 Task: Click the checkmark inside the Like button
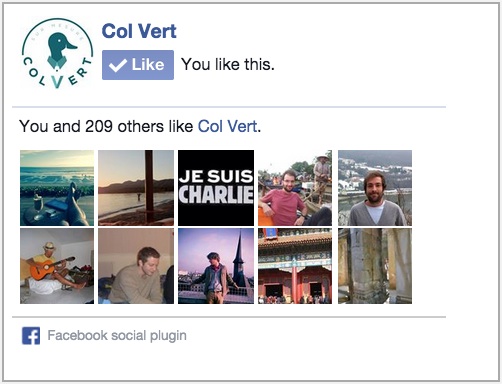pyautogui.click(x=118, y=65)
